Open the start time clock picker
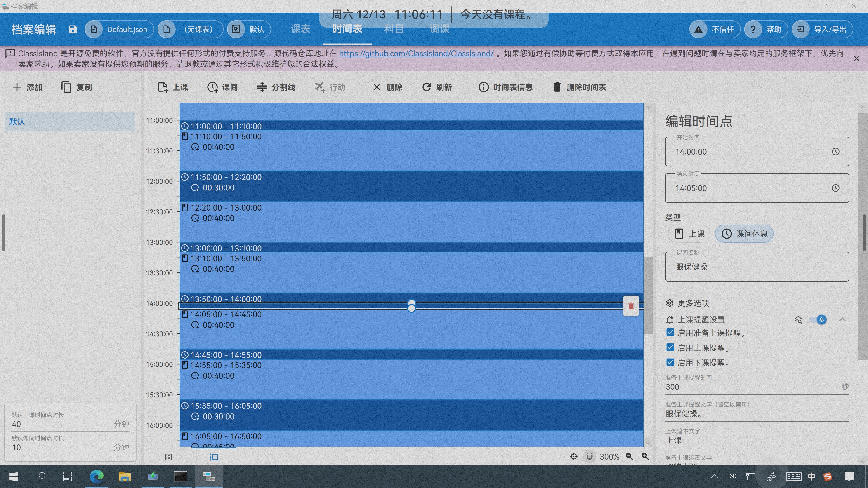This screenshot has height=488, width=868. 835,152
